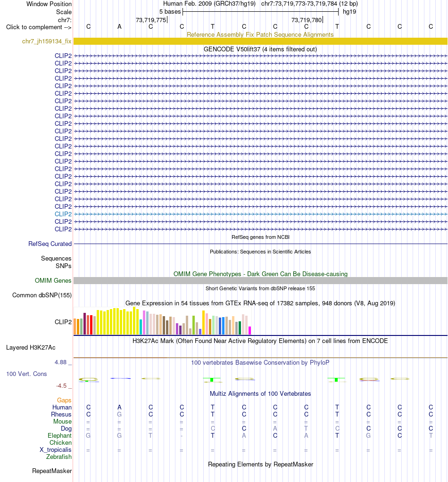Click the Scale label

click(64, 12)
